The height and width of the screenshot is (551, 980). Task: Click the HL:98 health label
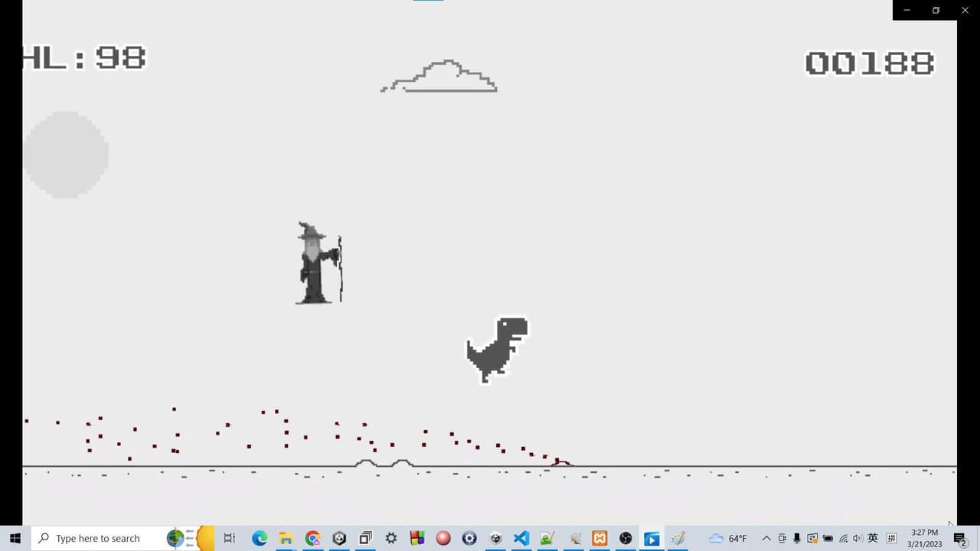(84, 57)
